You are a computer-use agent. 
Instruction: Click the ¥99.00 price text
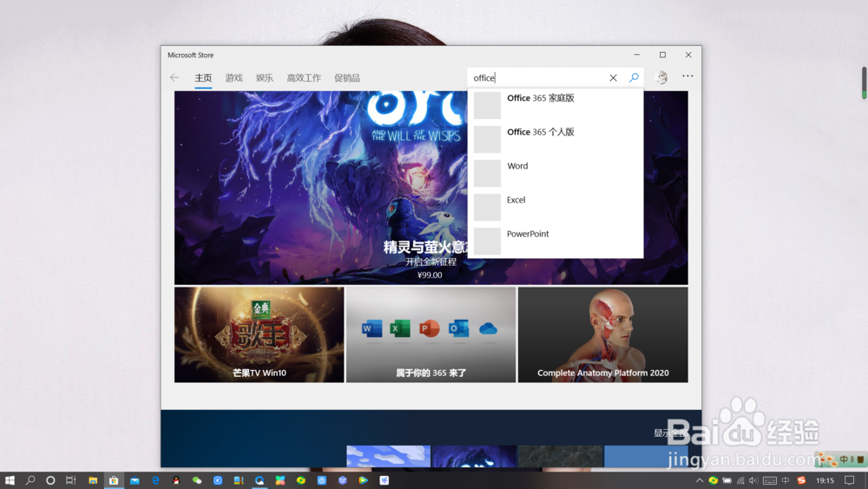click(430, 274)
